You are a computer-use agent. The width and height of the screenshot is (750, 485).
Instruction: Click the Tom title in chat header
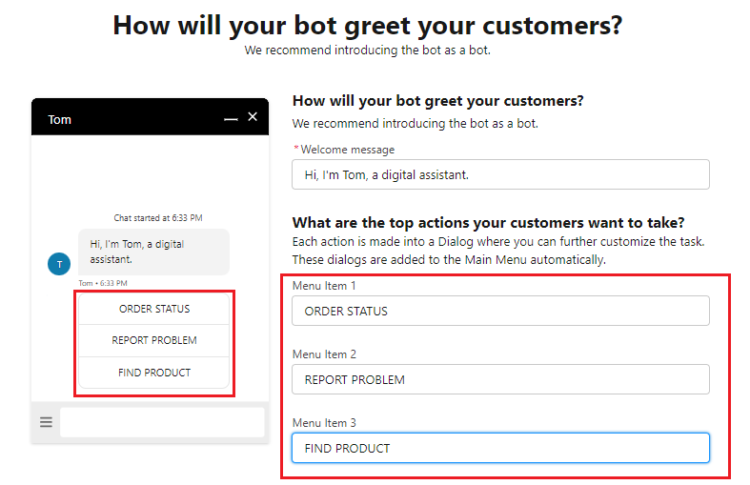(60, 119)
